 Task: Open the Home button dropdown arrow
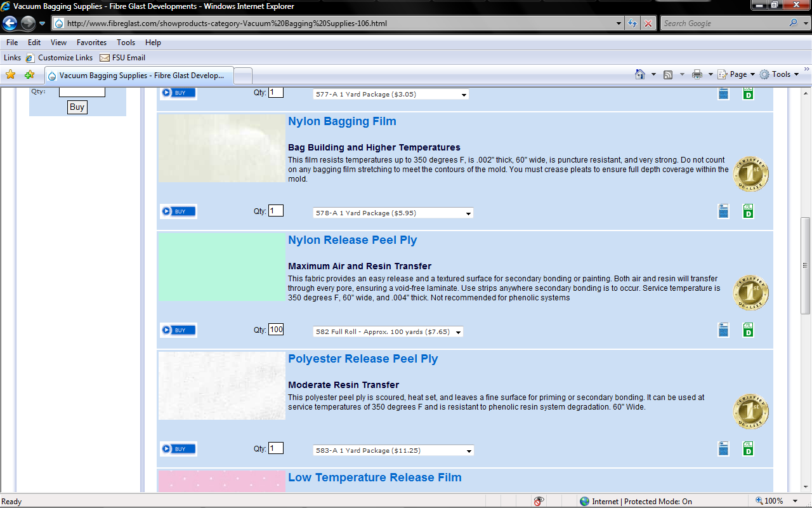653,74
